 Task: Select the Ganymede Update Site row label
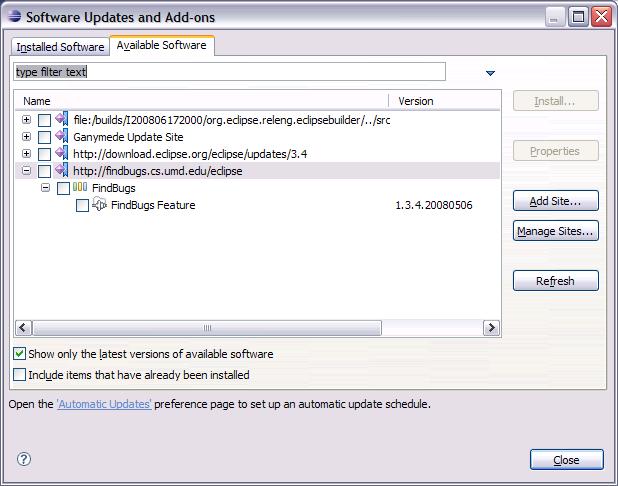click(x=128, y=137)
